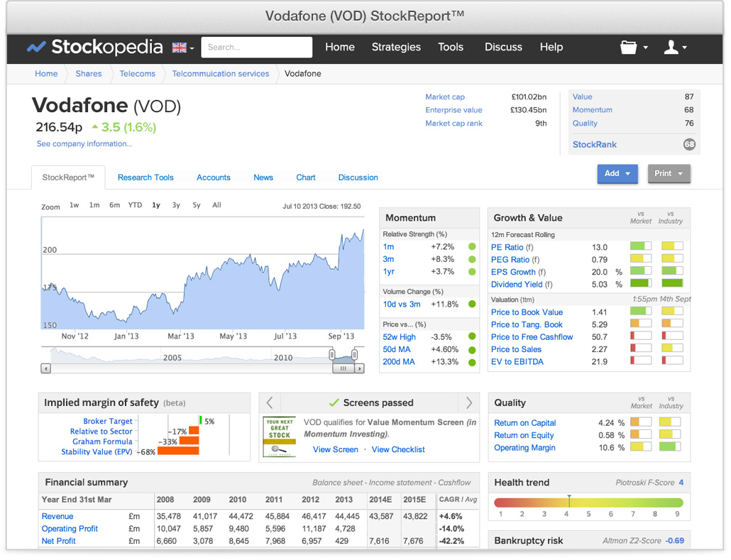The height and width of the screenshot is (560, 731).
Task: Open the Help menu
Action: [x=551, y=47]
